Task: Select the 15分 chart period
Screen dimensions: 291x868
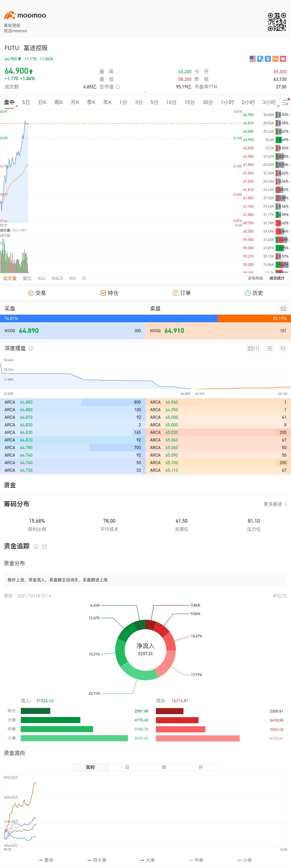Action: (189, 102)
